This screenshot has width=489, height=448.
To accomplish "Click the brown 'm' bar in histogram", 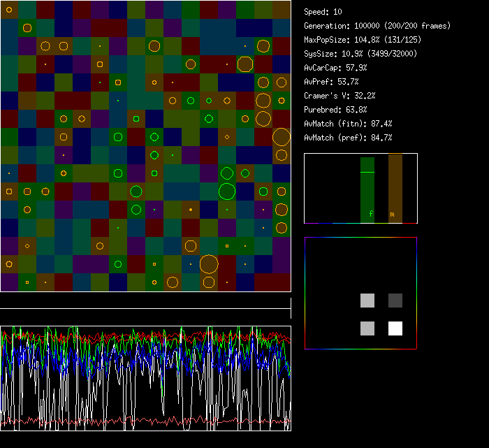I will [395, 189].
